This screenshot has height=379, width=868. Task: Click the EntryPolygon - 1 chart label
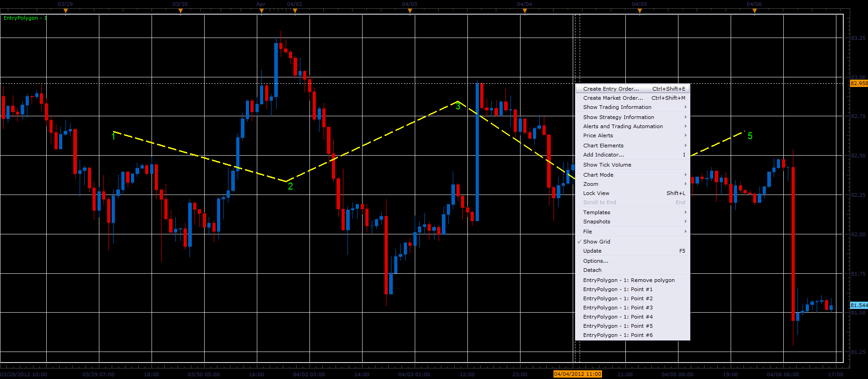[25, 18]
